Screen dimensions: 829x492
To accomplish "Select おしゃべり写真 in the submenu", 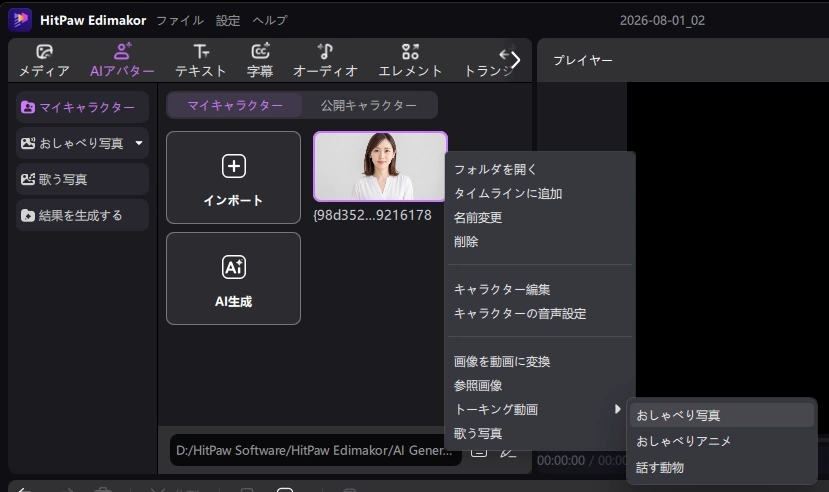I will (x=722, y=415).
